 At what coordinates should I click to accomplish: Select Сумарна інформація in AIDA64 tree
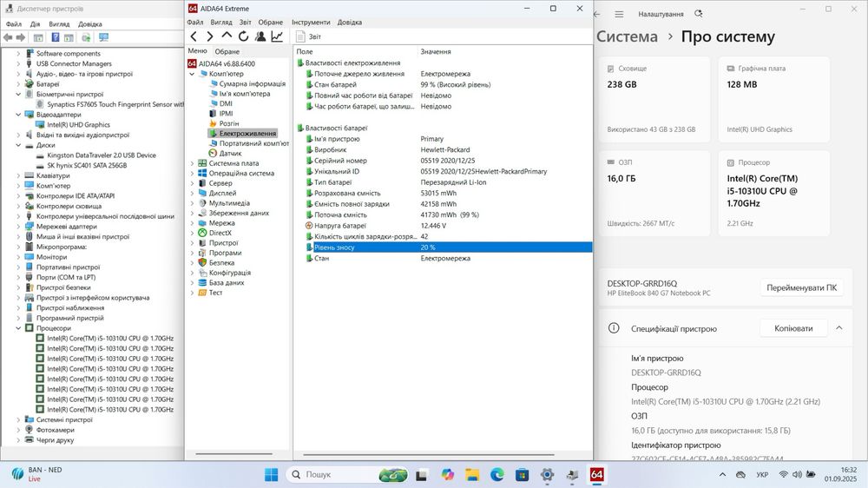252,83
